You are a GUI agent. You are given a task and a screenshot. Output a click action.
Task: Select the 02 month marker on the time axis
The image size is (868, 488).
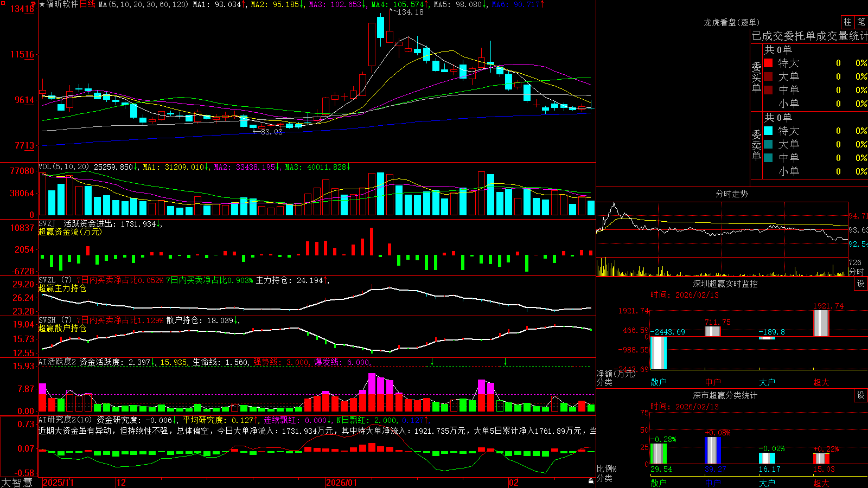(x=514, y=483)
